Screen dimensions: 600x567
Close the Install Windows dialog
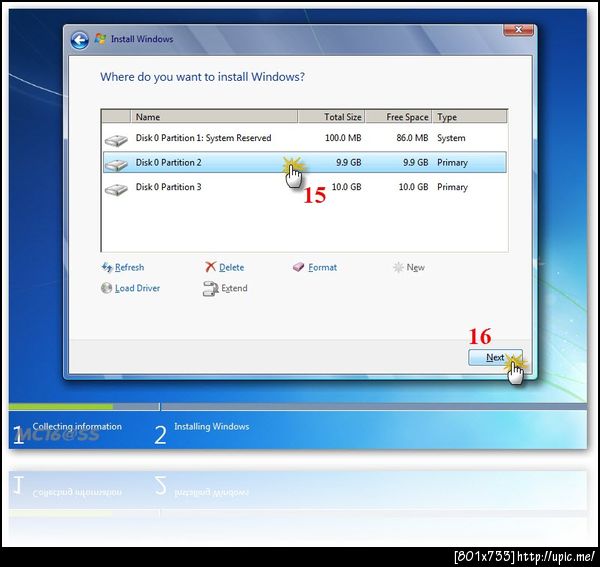pos(518,29)
